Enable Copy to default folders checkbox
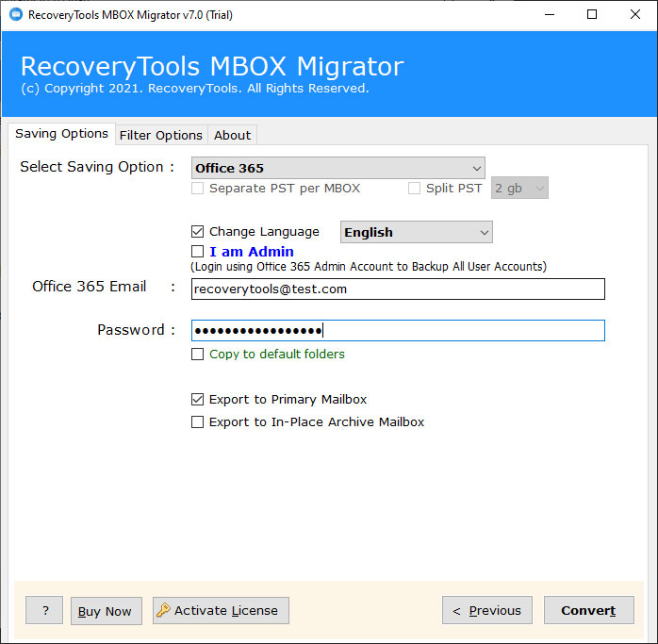Image resolution: width=658 pixels, height=644 pixels. pos(197,354)
